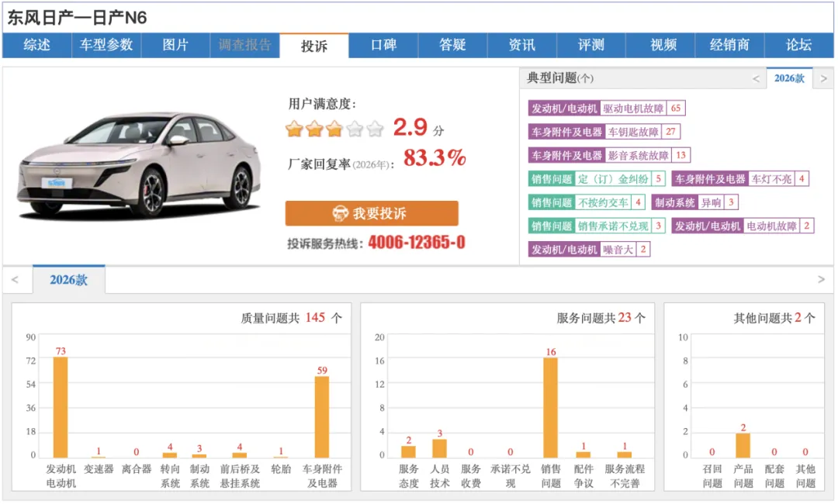Image resolution: width=838 pixels, height=504 pixels.
Task: Open the 图片 tab
Action: pyautogui.click(x=175, y=45)
